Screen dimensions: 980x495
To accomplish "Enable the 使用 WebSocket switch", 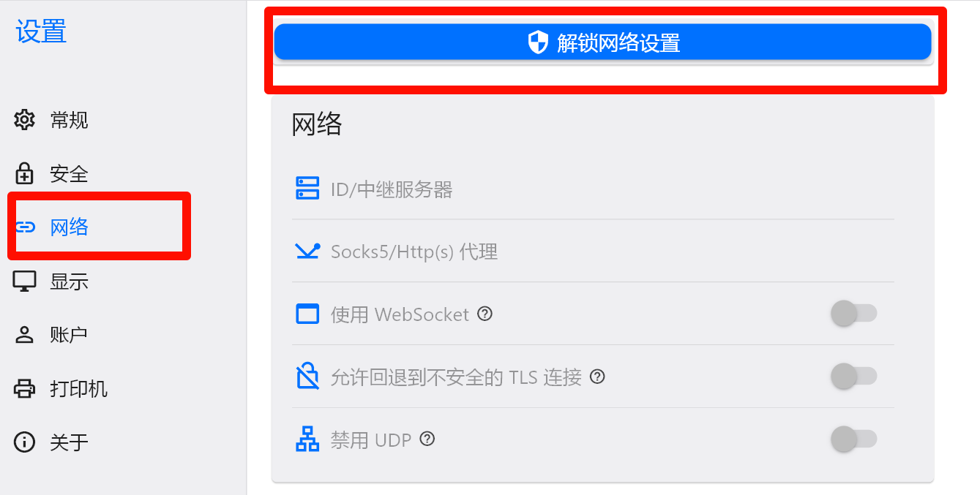I will click(853, 314).
